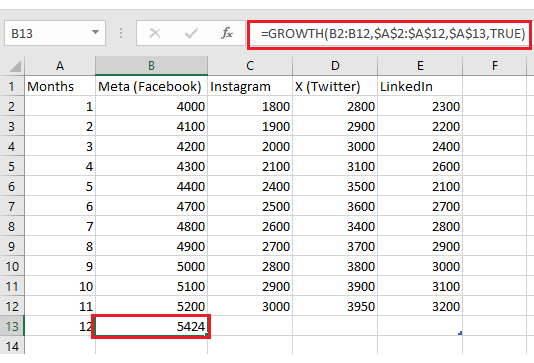Click the X (Twitter) header cell
The height and width of the screenshot is (363, 534).
pos(335,86)
